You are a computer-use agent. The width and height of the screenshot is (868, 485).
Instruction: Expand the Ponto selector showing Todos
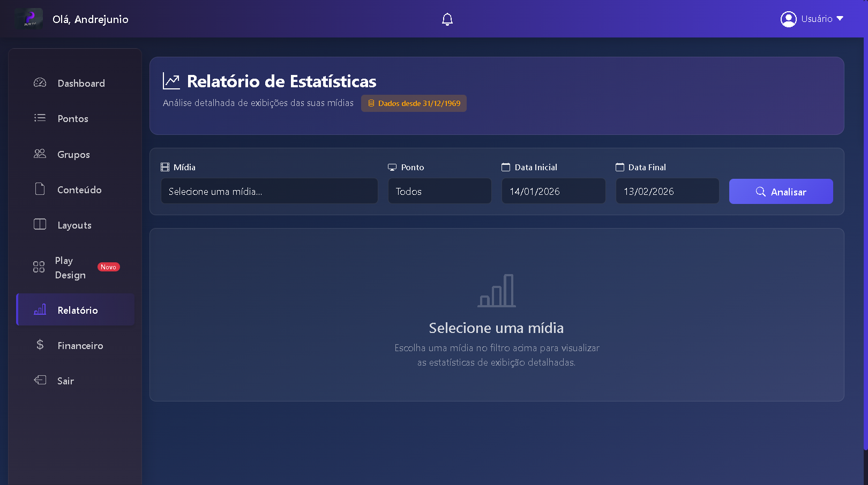[x=439, y=191]
